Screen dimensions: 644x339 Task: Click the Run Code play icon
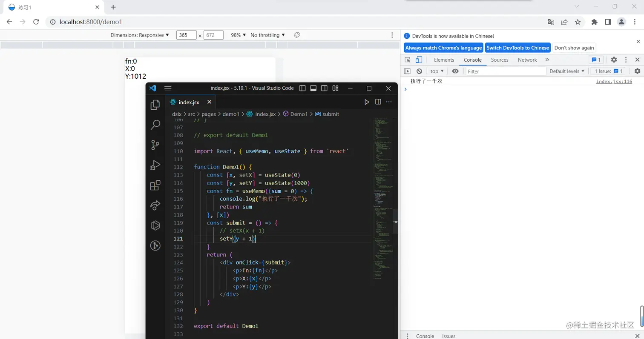(367, 102)
